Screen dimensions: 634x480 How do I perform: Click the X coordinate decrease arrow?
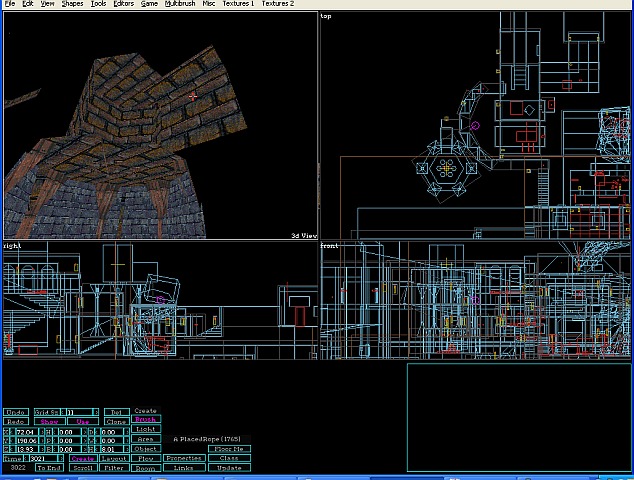pyautogui.click(x=13, y=431)
